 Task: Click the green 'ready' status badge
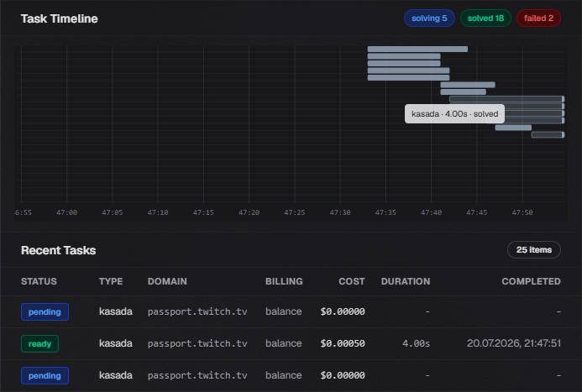(39, 344)
